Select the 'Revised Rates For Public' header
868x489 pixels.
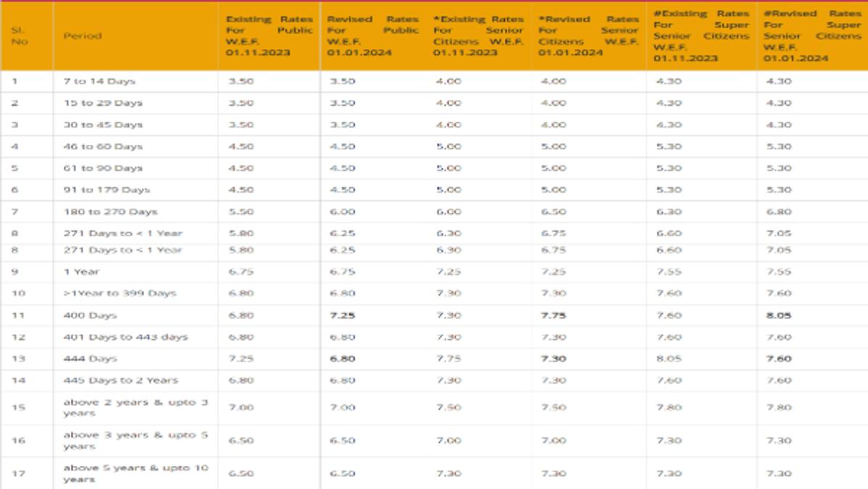tap(372, 36)
